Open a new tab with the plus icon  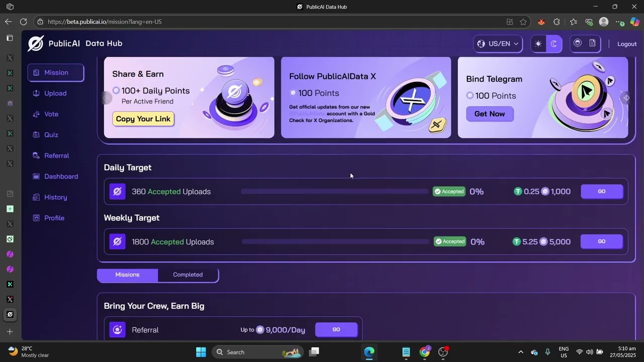click(10, 332)
